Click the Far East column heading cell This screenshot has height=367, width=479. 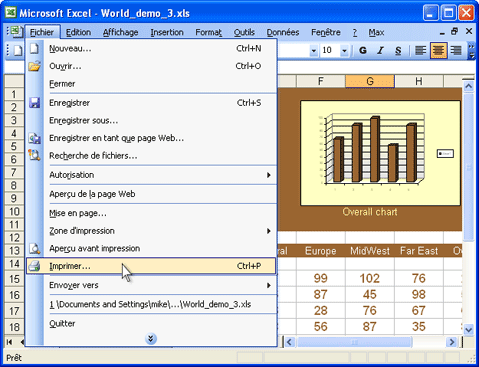pos(419,251)
